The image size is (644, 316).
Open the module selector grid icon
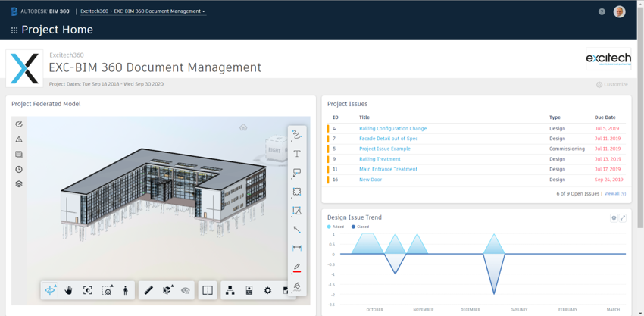click(14, 30)
